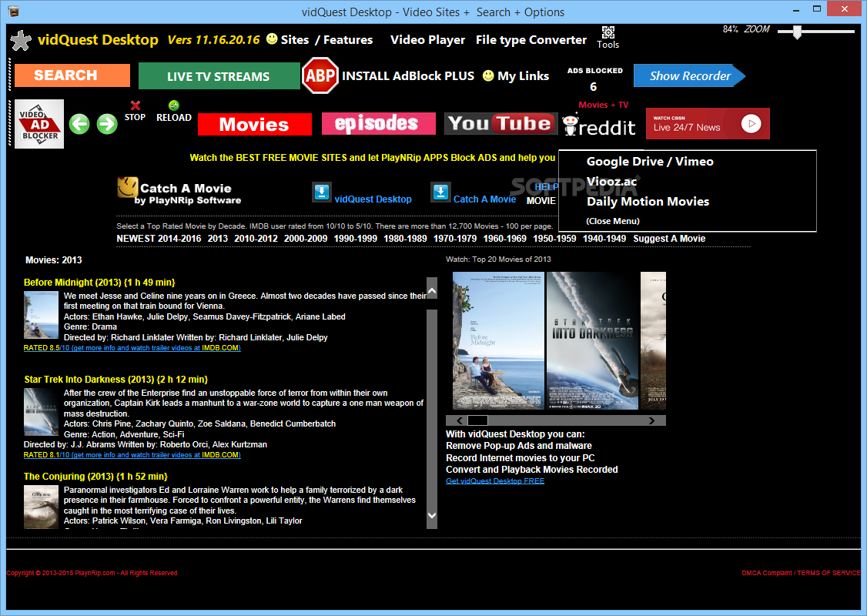
Task: Open the Movies + TV dropdown label
Action: coord(603,105)
